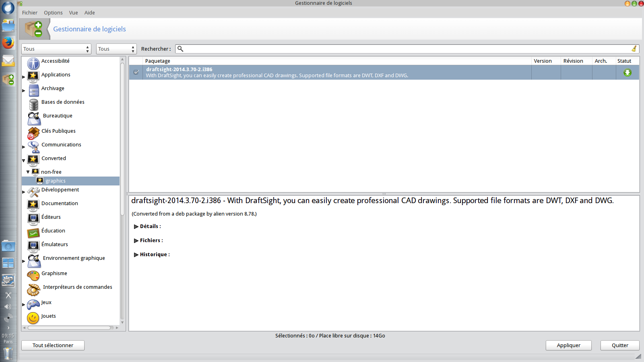Click the Environnement graphique category icon
This screenshot has width=644, height=362.
34,261
